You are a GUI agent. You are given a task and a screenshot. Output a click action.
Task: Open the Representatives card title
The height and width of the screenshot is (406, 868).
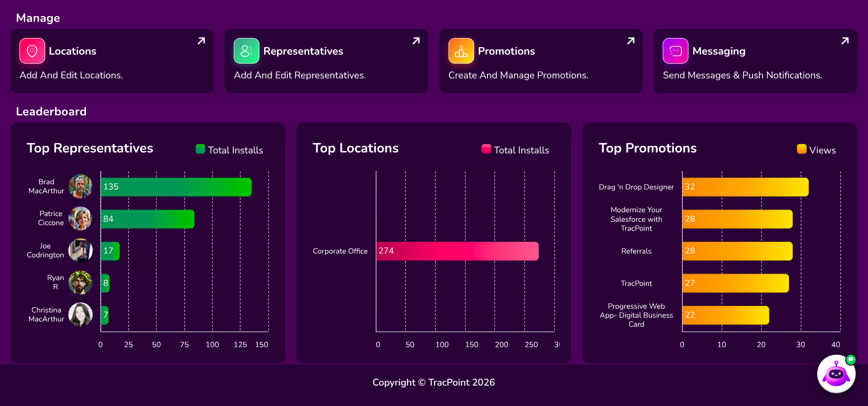click(x=303, y=51)
